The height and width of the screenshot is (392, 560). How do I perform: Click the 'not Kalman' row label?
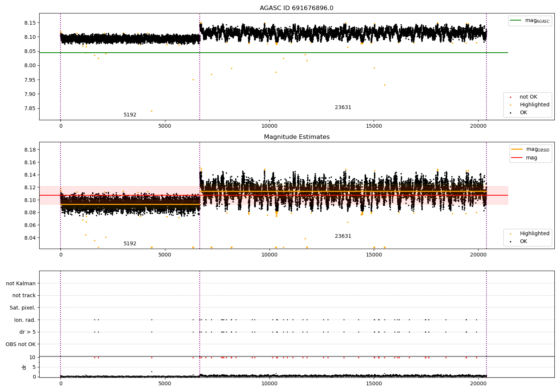point(21,283)
